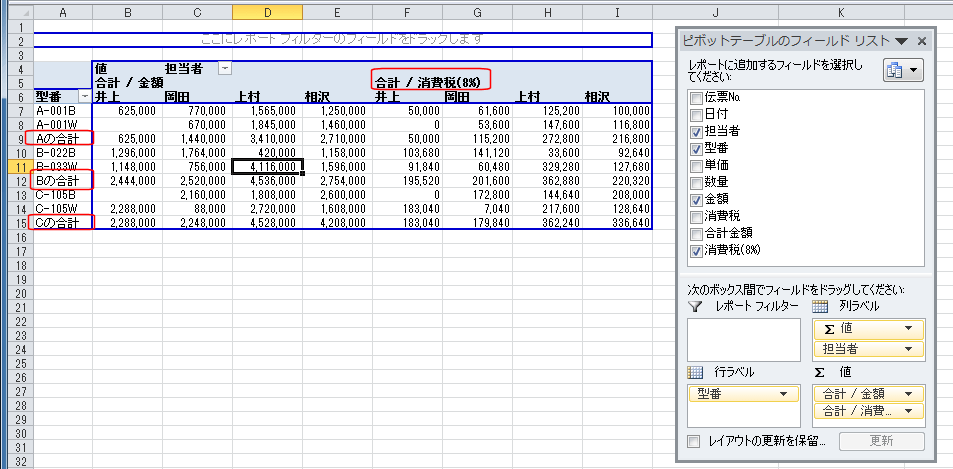Toggle the defer layout update checkbox

pos(694,441)
